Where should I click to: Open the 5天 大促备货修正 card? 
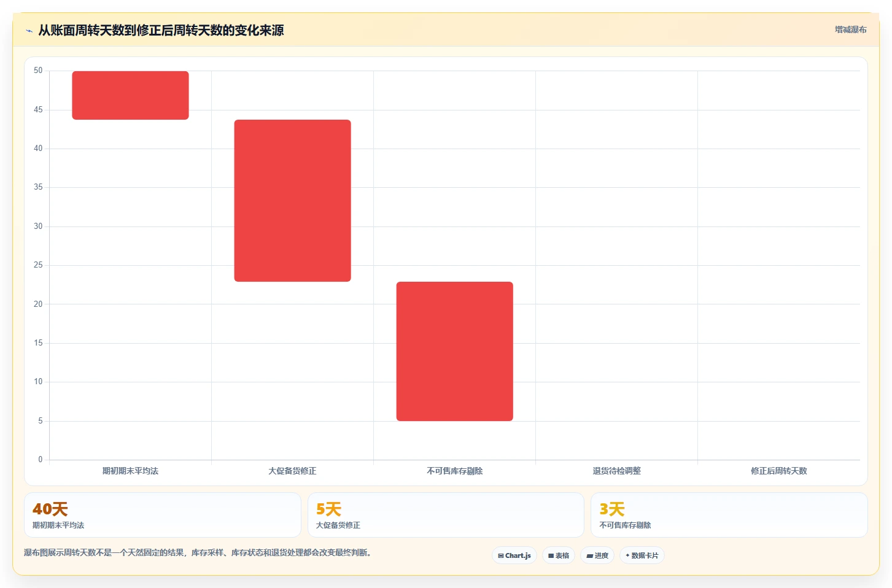click(x=446, y=515)
